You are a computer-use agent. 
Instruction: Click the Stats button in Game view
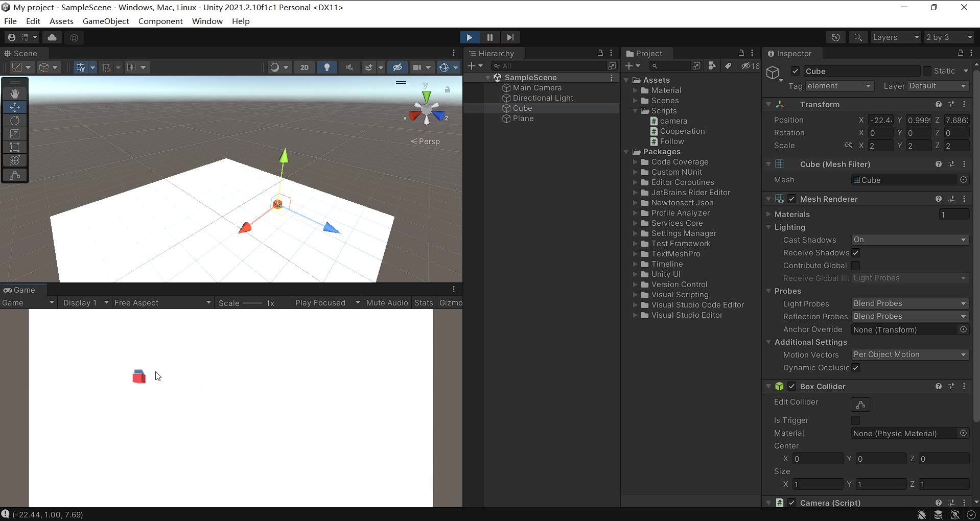[x=424, y=303]
